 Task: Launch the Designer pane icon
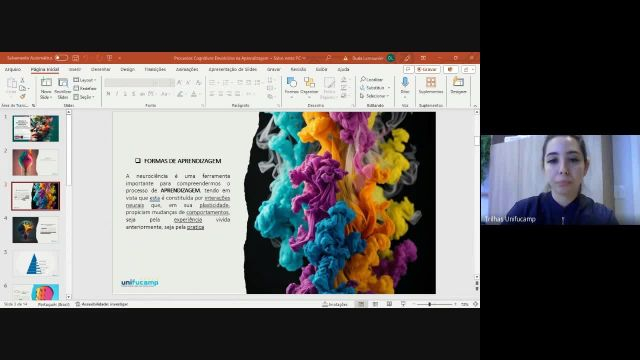458,82
